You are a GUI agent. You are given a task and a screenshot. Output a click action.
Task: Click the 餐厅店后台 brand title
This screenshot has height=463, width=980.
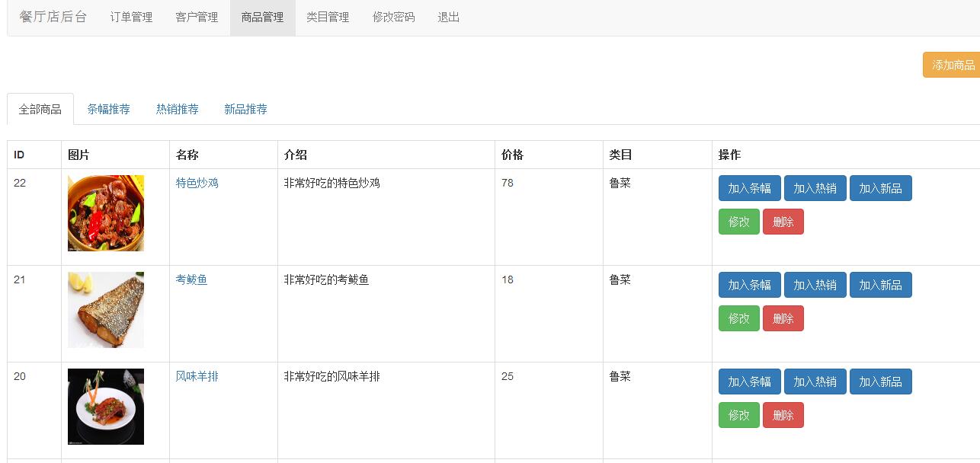pos(53,18)
